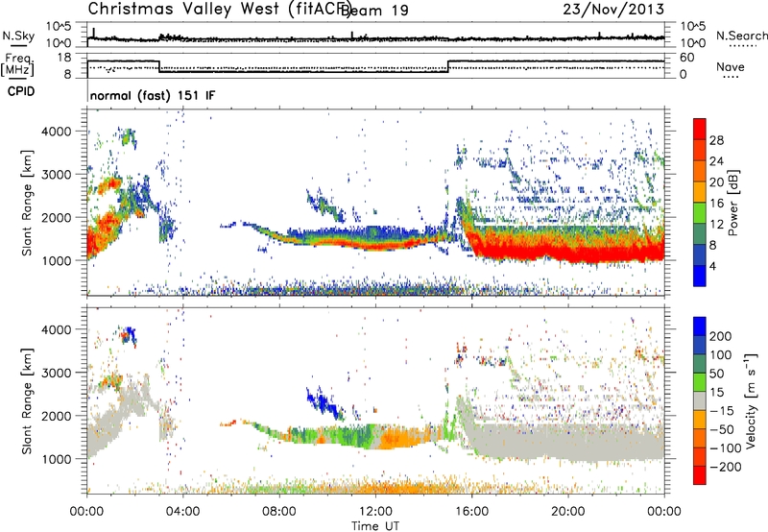Click the 'Beam 19' label

(x=374, y=11)
